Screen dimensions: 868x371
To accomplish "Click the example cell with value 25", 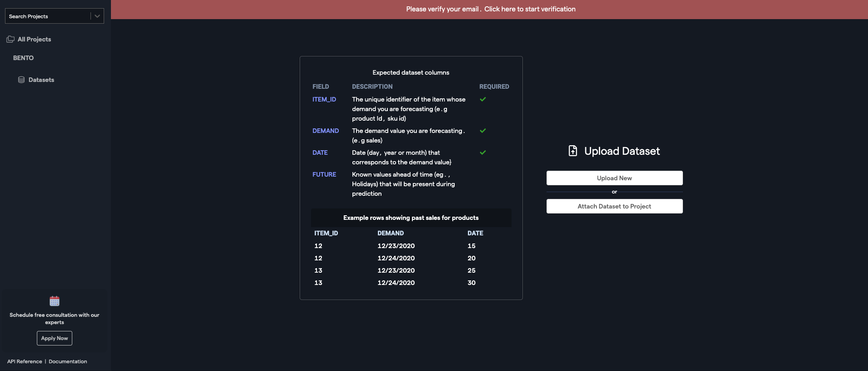I will coord(472,270).
